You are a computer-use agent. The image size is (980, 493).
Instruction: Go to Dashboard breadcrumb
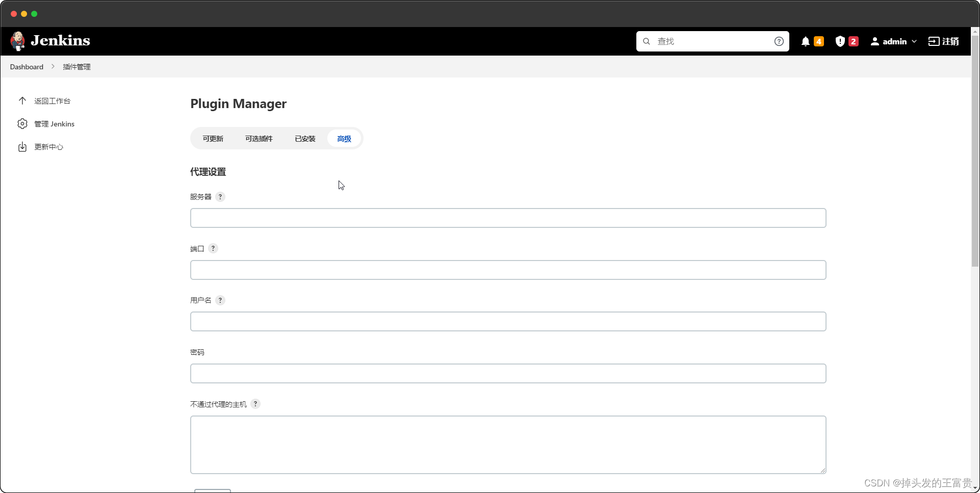(x=27, y=67)
